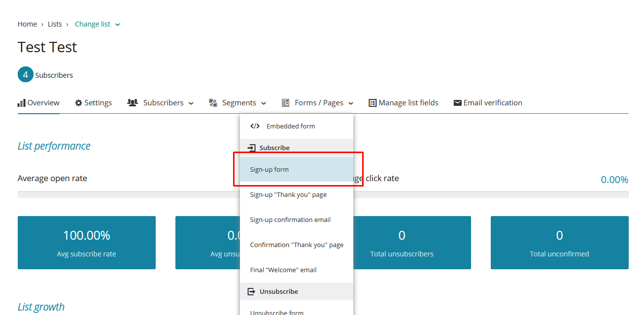Viewport: 644px width, 315px height.
Task: Click the Average open rate label
Action: [x=52, y=178]
